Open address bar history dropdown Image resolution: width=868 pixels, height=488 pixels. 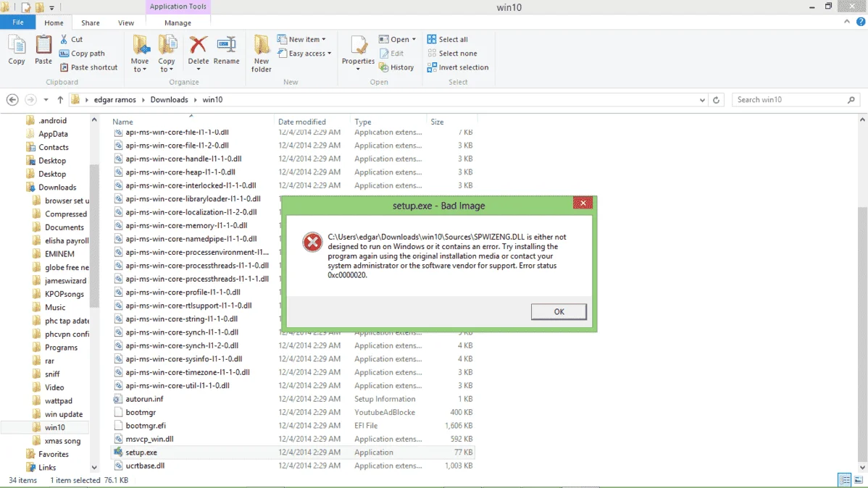(702, 100)
